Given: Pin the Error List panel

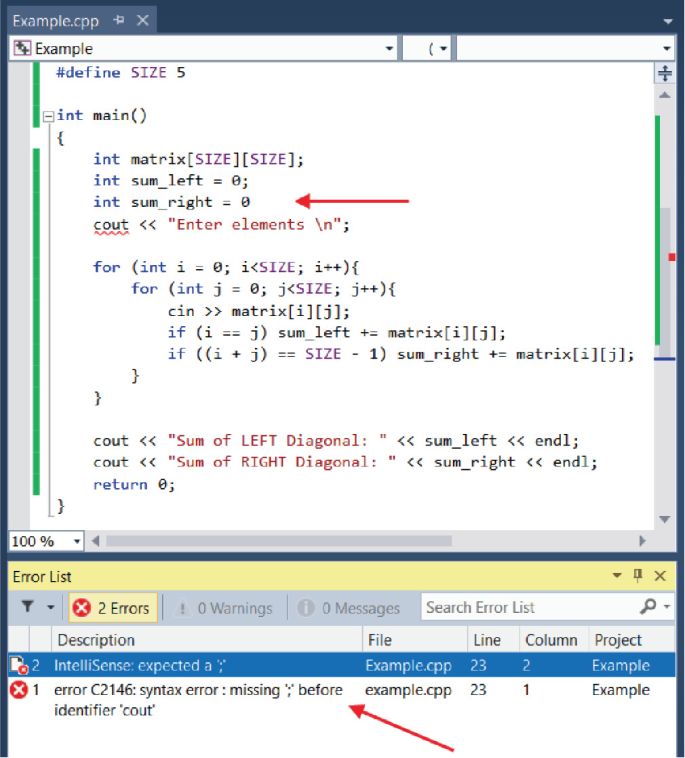Looking at the screenshot, I should point(638,576).
